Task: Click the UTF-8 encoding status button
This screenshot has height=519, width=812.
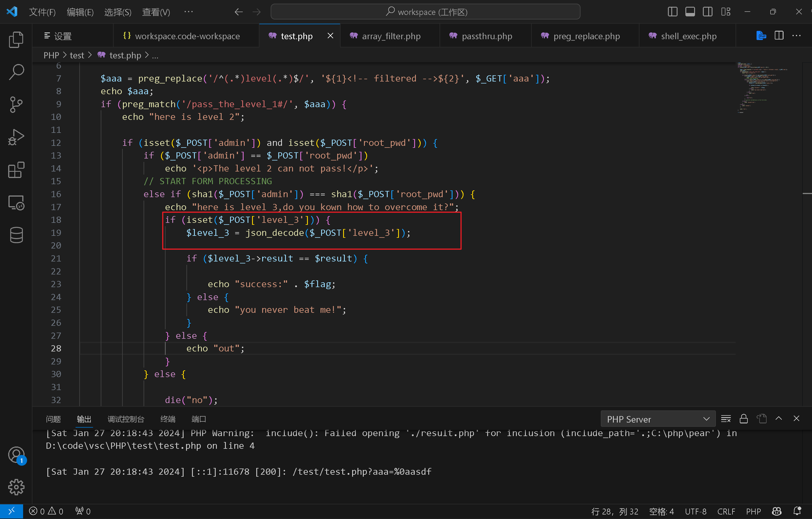Action: (695, 511)
